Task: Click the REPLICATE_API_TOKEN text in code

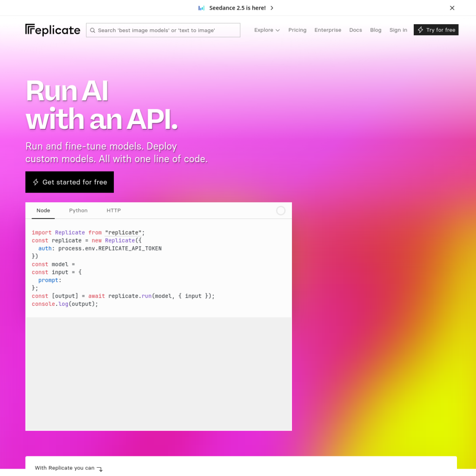Action: pyautogui.click(x=130, y=248)
